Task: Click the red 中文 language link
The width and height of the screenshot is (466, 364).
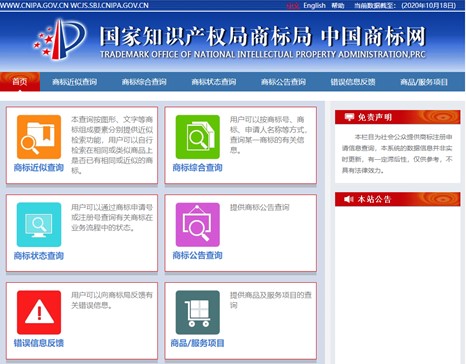Action: pos(293,6)
